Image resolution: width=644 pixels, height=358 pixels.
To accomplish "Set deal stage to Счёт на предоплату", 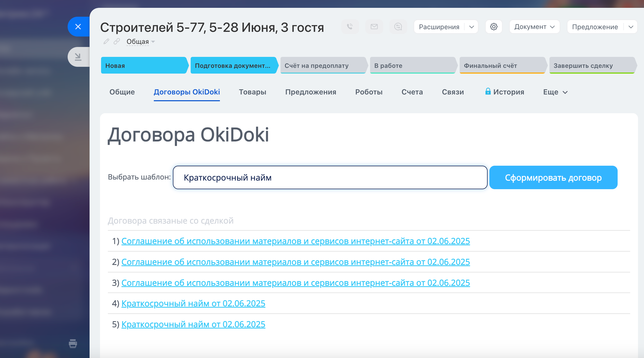I will [323, 65].
